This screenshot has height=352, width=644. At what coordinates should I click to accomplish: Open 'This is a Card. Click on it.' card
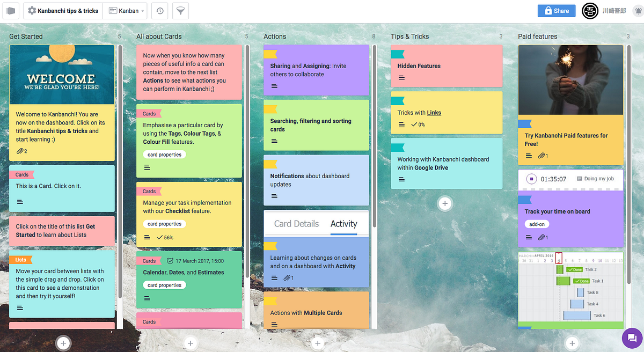click(x=62, y=188)
